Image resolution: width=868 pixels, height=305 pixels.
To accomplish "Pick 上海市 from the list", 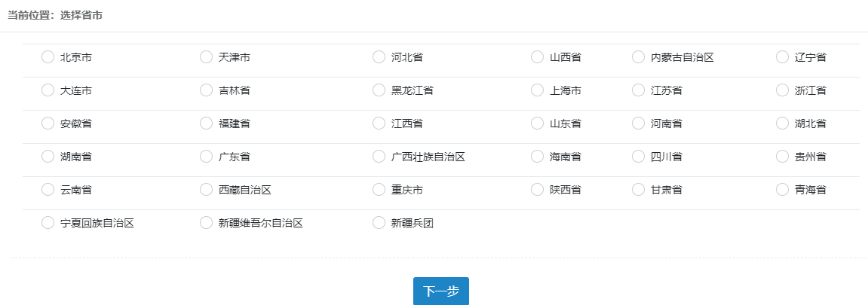I will coord(537,90).
